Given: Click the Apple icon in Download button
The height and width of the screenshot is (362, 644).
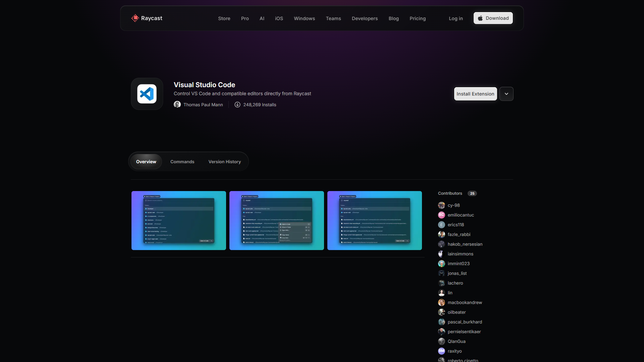Looking at the screenshot, I should (480, 18).
